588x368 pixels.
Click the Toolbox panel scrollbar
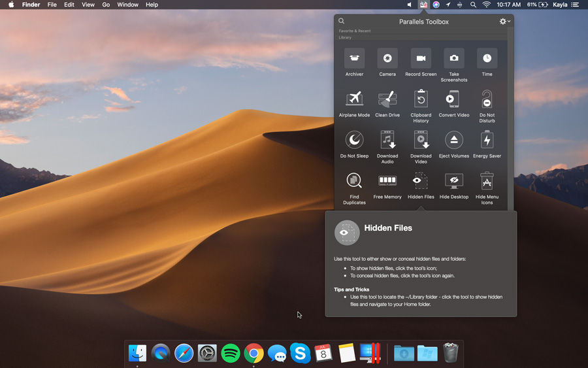pyautogui.click(x=510, y=120)
